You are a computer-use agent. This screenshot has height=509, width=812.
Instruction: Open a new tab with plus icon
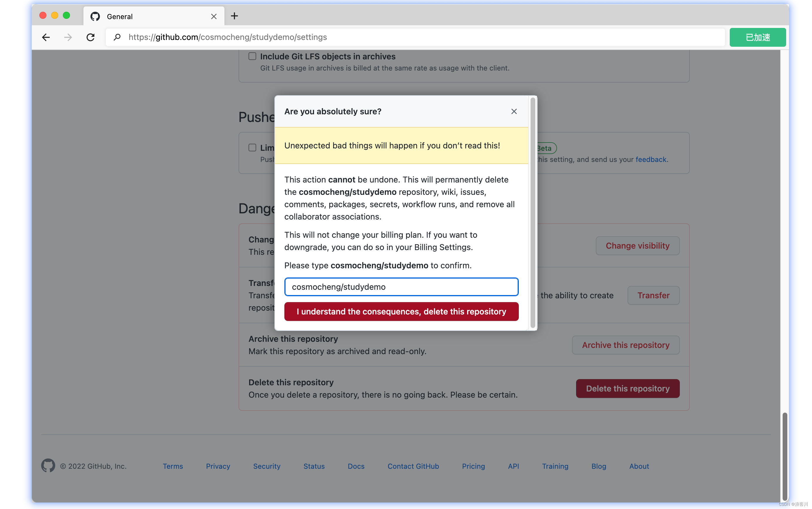[234, 16]
